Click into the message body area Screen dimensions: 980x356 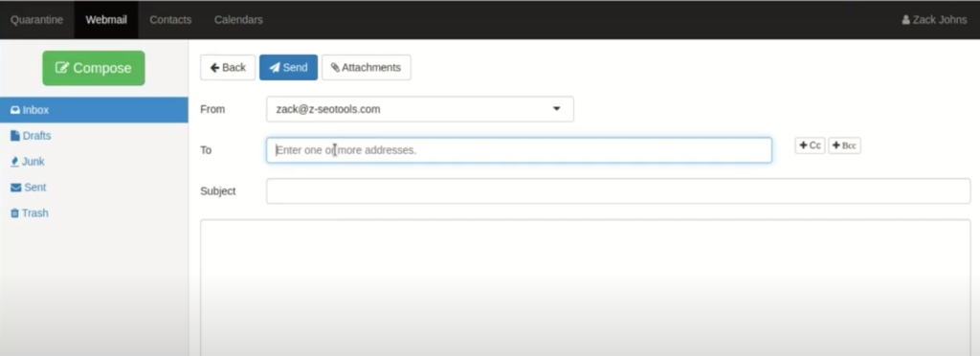tap(585, 287)
